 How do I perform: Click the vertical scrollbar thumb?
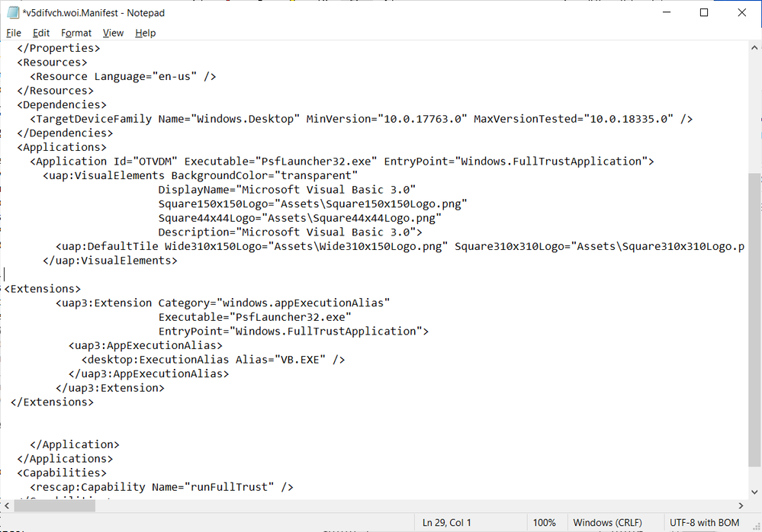pos(754,320)
